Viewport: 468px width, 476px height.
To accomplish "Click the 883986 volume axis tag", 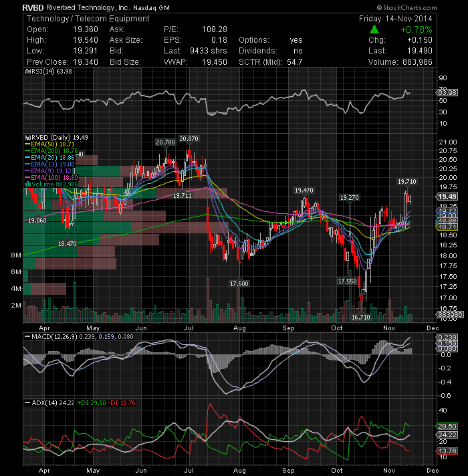I will pos(450,314).
